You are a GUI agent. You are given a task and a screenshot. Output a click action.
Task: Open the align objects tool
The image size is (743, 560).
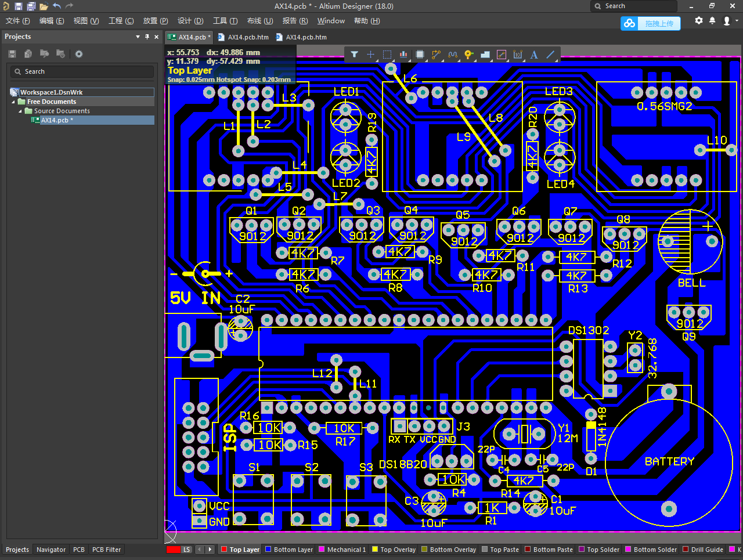403,55
